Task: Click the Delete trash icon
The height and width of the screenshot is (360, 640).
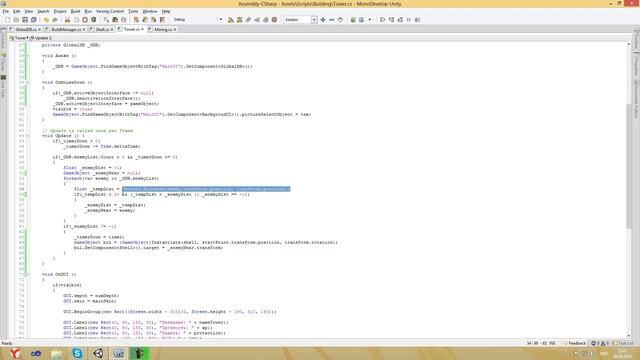Action: 93,20
